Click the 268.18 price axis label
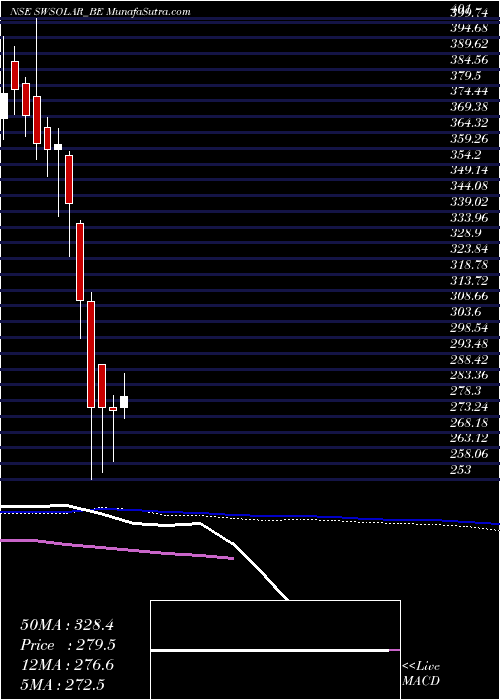This screenshot has width=500, height=700. click(x=470, y=422)
